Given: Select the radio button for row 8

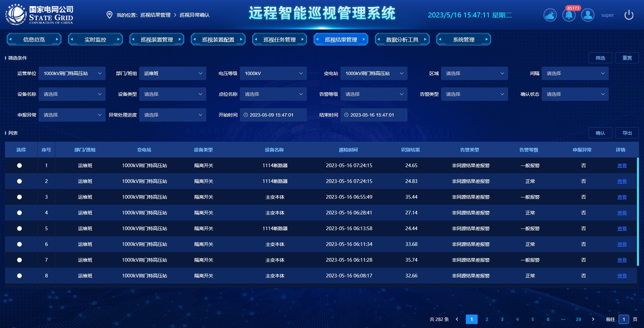Looking at the screenshot, I should 19,276.
